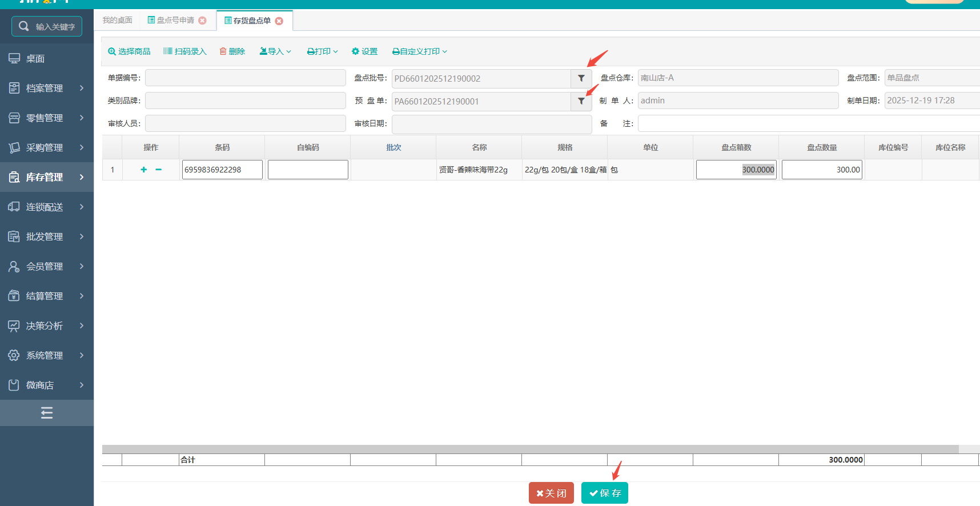Screen dimensions: 980x506
Task: Close the 盘点号申请 tab
Action: pos(202,21)
